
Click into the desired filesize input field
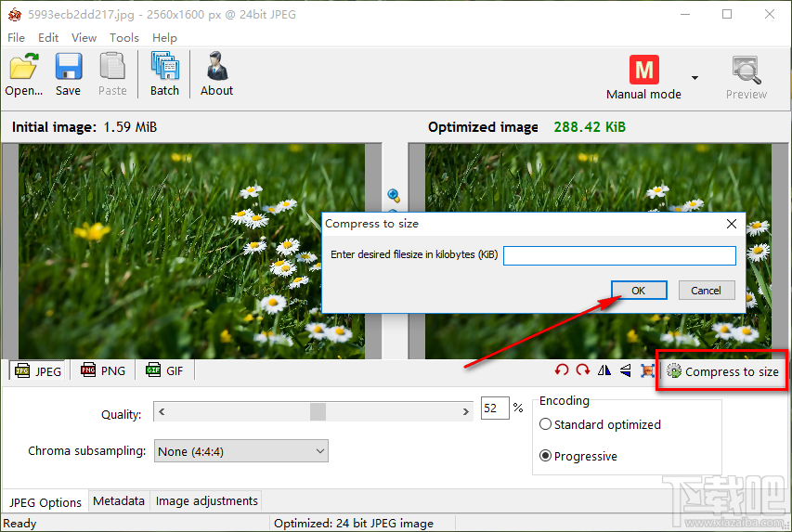[619, 255]
